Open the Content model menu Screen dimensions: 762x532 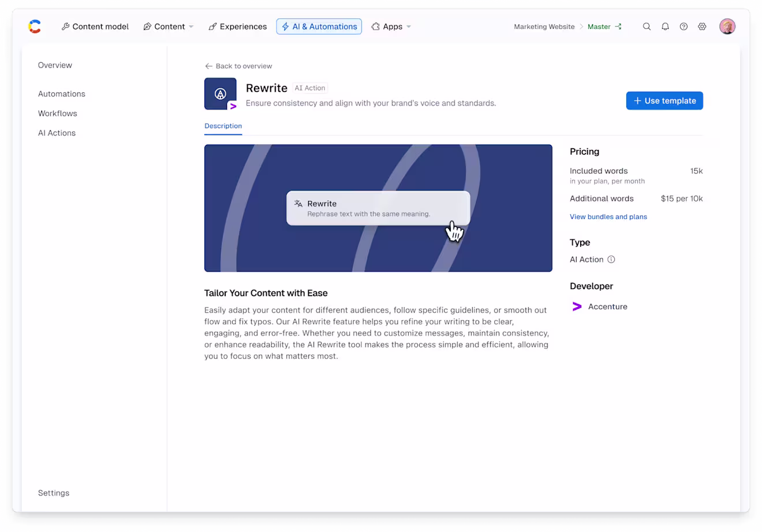[x=95, y=27]
